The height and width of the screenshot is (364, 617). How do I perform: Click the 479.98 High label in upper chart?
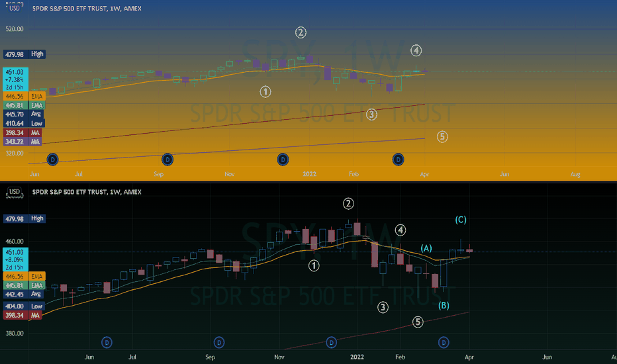pos(24,54)
